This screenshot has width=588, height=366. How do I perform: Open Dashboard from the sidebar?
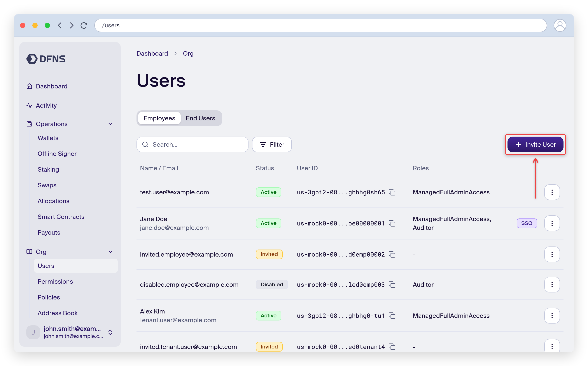pyautogui.click(x=52, y=86)
